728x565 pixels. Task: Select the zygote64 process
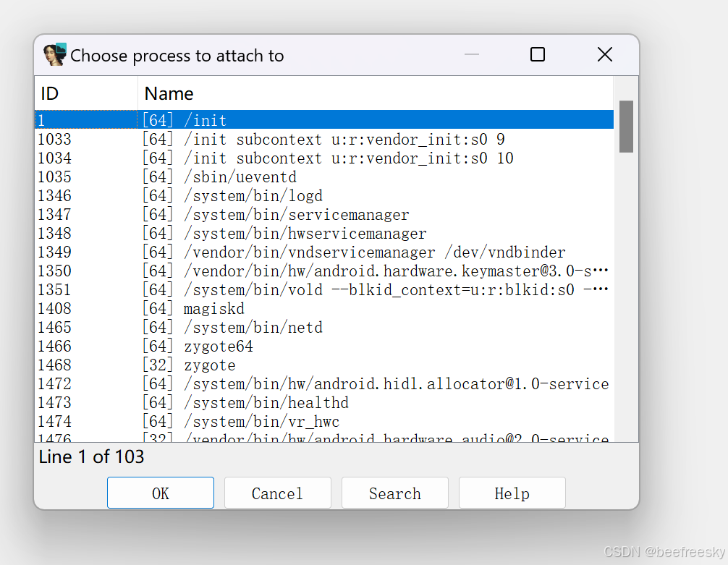[x=324, y=346]
